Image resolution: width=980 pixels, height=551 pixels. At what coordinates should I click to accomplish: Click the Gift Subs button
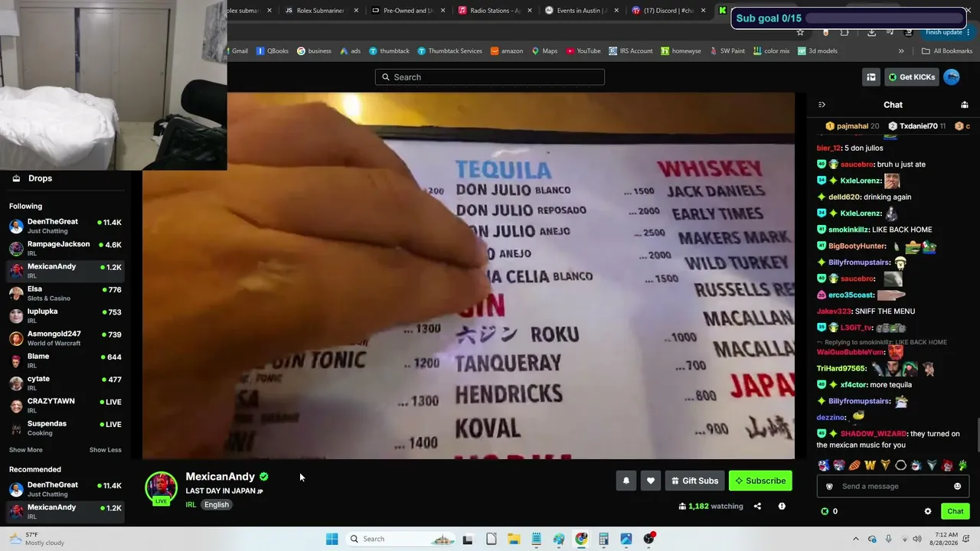(x=694, y=481)
